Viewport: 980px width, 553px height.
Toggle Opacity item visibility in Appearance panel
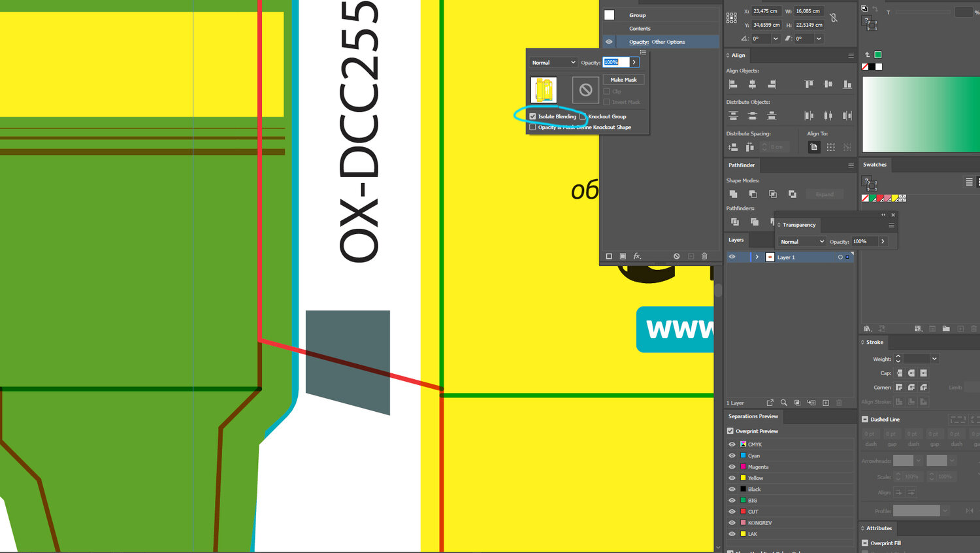(609, 42)
